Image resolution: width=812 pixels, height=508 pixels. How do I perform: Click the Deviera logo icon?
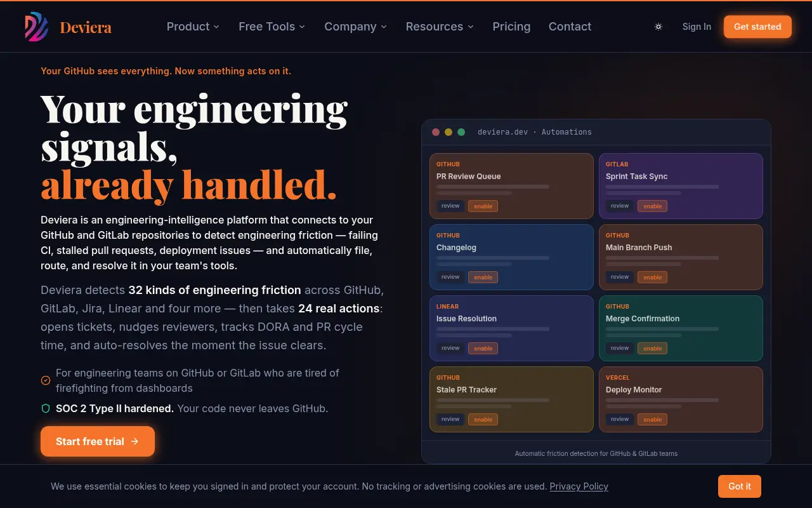(x=37, y=27)
